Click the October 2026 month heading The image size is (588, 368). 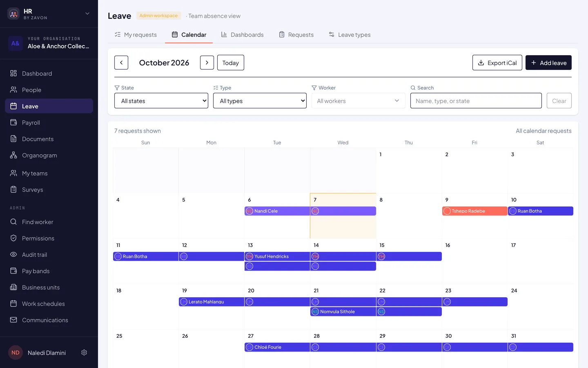click(164, 63)
